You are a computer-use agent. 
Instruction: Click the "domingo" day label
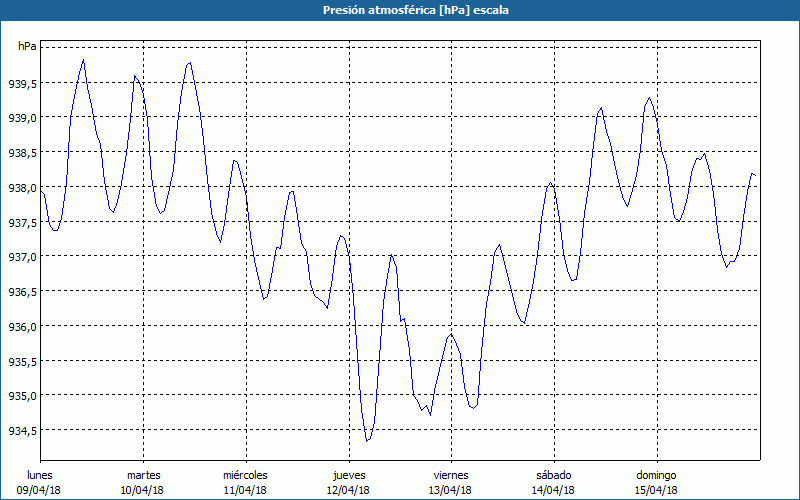click(656, 474)
